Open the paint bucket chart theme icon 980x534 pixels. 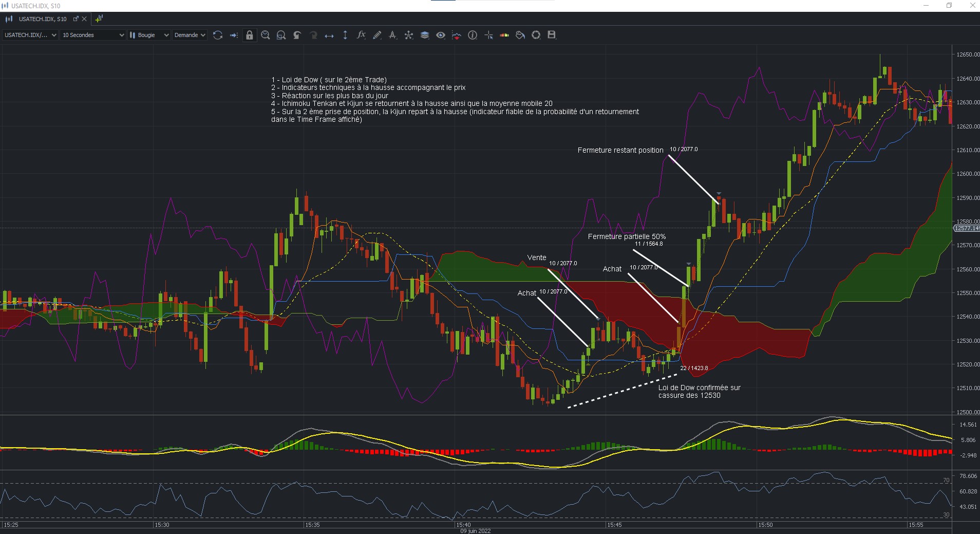pos(520,35)
